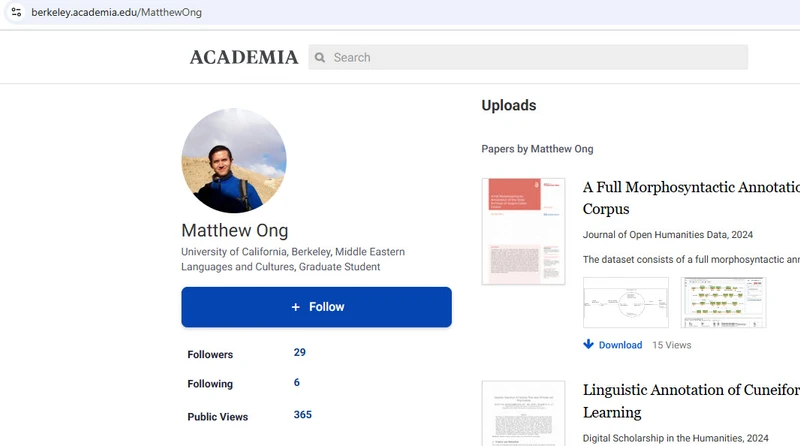Click the Academia logo

243,57
